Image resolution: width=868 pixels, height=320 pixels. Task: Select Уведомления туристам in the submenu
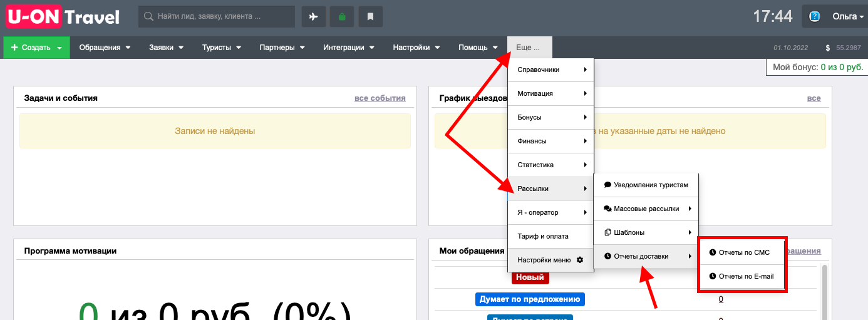click(646, 185)
